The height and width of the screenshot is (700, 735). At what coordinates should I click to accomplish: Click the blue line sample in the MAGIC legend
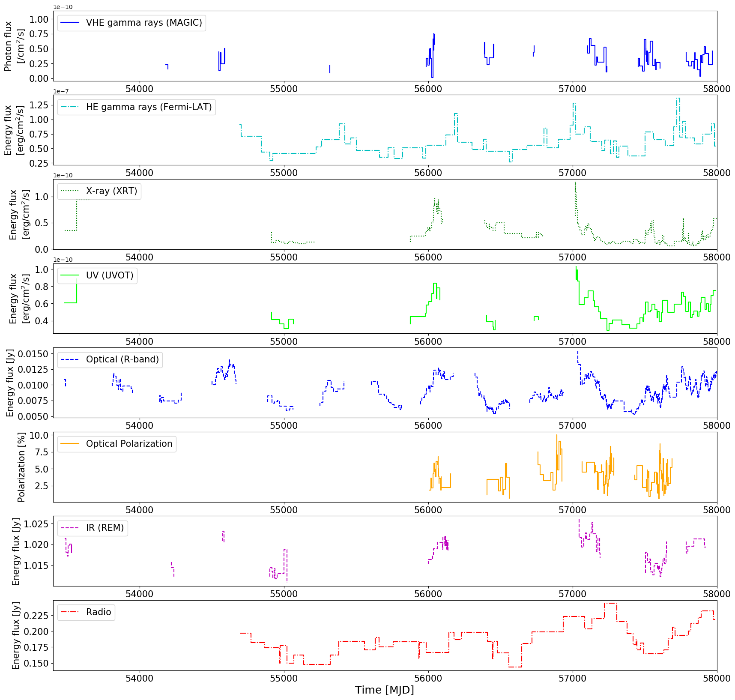point(70,23)
